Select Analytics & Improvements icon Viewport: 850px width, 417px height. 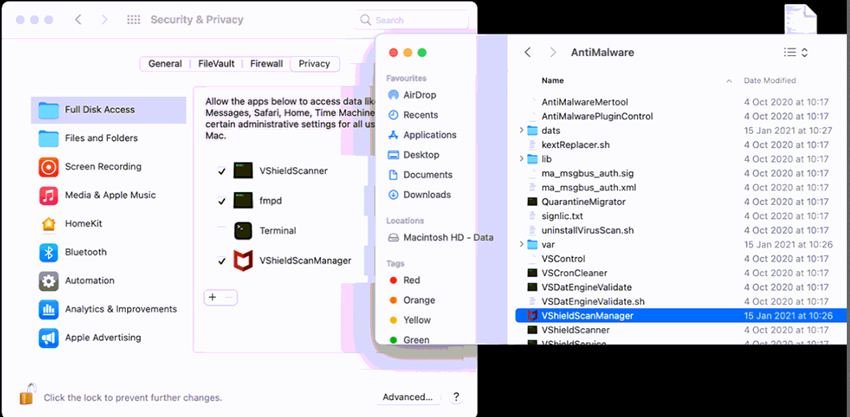[x=48, y=310]
